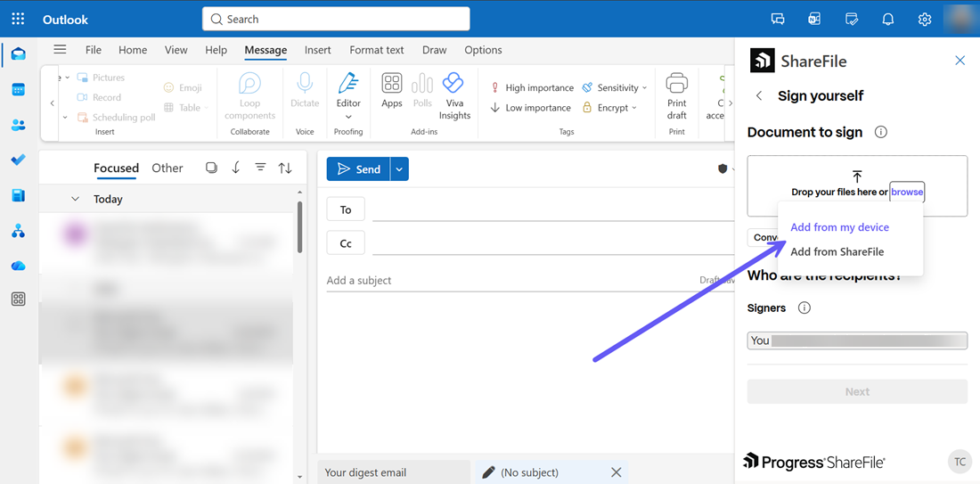Open Viva Insights add-in

tap(454, 96)
